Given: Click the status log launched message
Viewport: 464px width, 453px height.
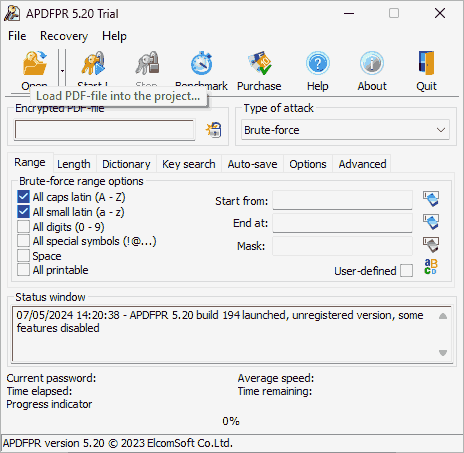Looking at the screenshot, I should click(x=220, y=322).
